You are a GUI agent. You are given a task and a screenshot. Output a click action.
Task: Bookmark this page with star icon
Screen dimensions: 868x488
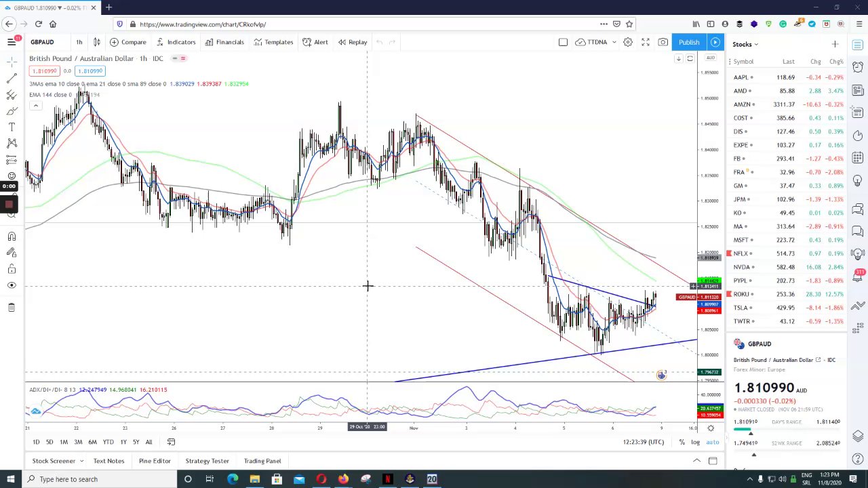click(x=629, y=24)
